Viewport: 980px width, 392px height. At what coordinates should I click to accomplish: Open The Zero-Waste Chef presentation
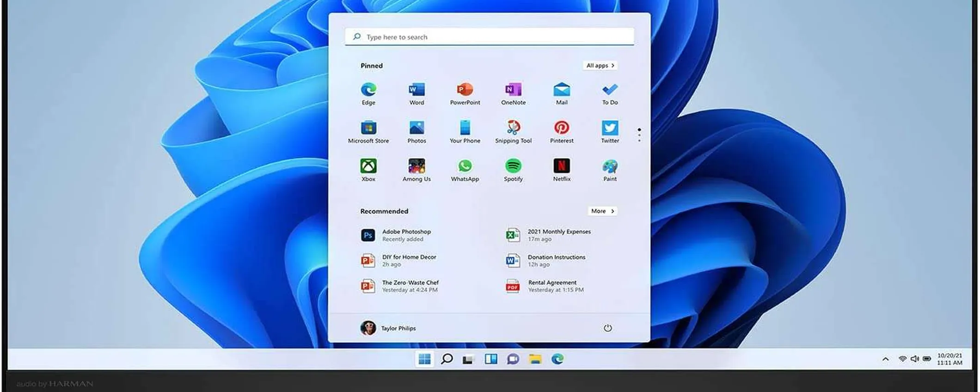click(x=399, y=286)
